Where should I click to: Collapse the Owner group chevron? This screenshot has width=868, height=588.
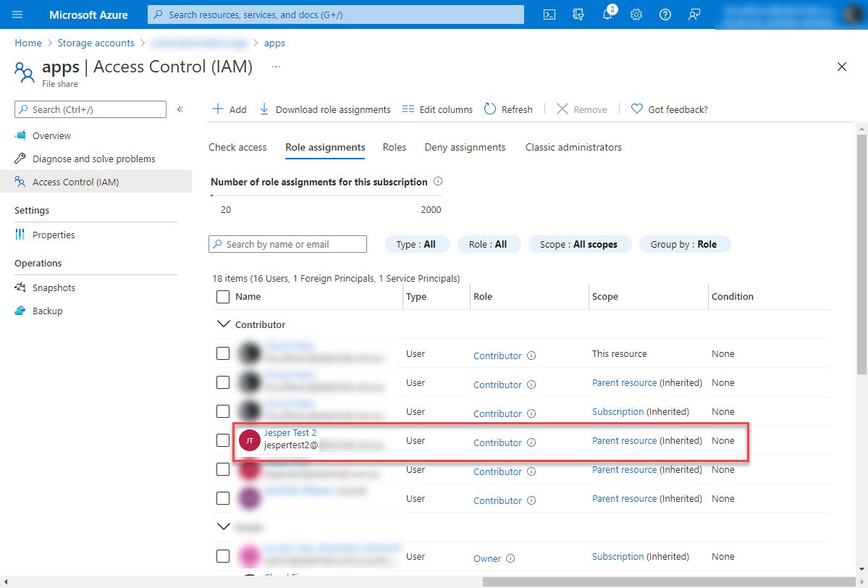coord(223,526)
